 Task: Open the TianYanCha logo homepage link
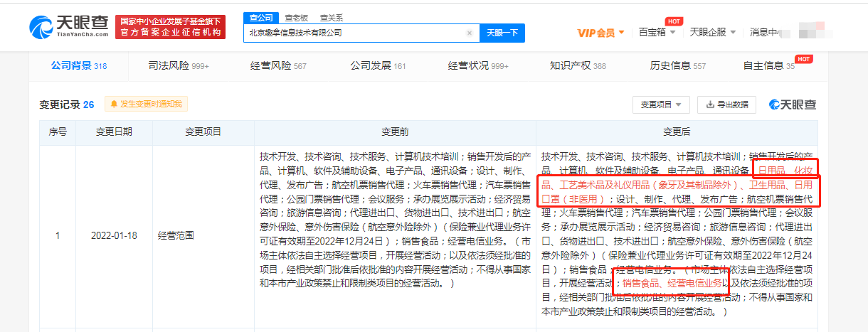point(68,26)
